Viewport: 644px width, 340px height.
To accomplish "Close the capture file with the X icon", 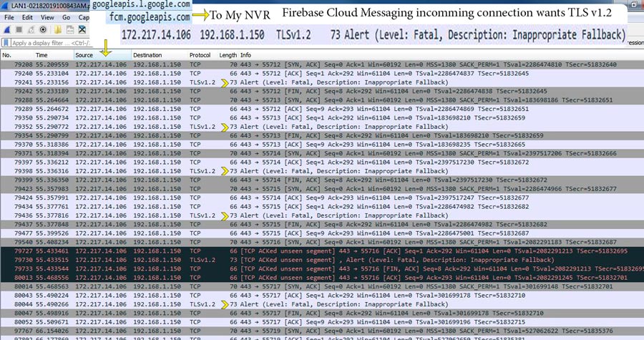I will (x=82, y=29).
